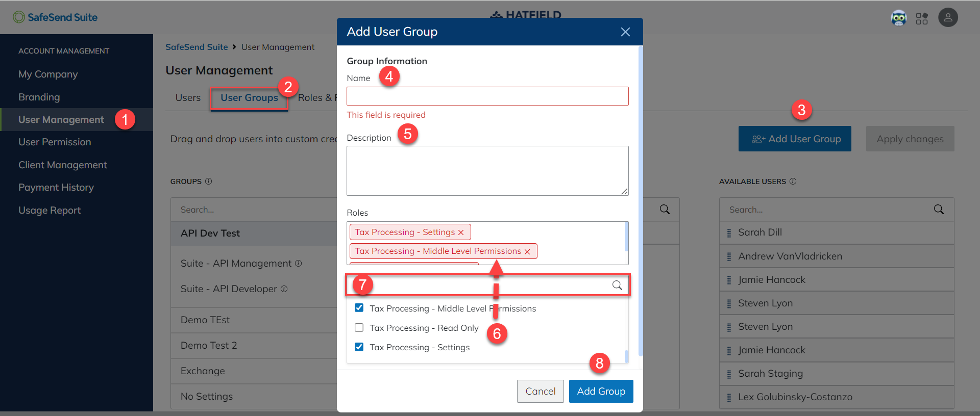The height and width of the screenshot is (416, 980).
Task: Switch to the Users tab
Action: [188, 98]
